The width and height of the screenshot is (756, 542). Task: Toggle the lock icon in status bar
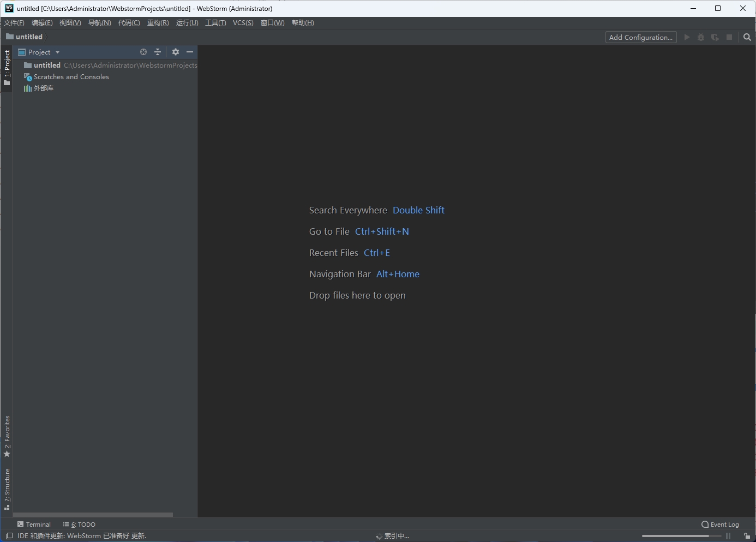tap(746, 536)
